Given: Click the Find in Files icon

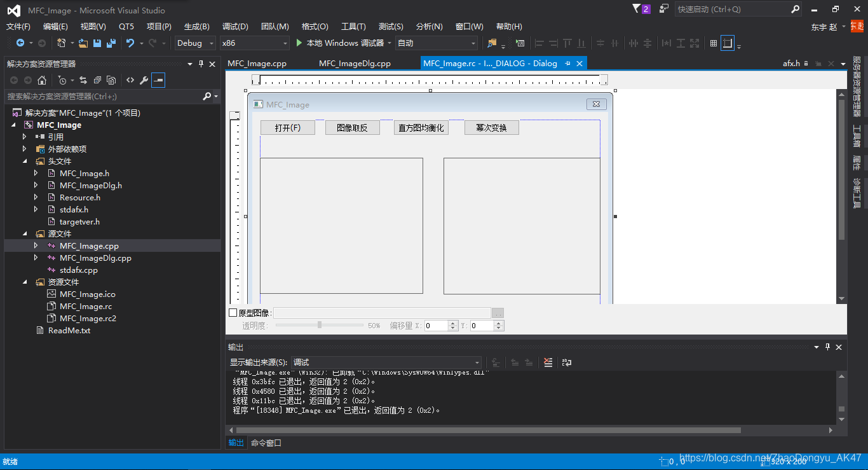Looking at the screenshot, I should 492,43.
